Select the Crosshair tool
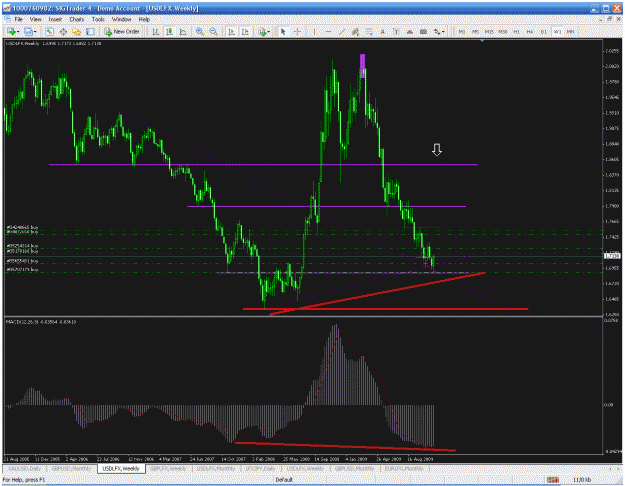This screenshot has width=625, height=486. tap(297, 31)
